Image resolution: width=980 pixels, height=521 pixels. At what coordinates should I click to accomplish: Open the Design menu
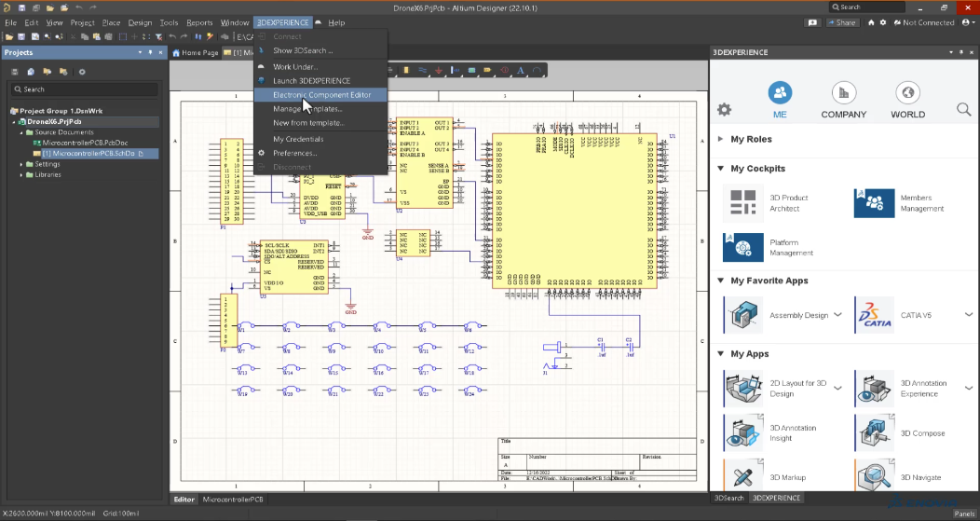tap(140, 22)
